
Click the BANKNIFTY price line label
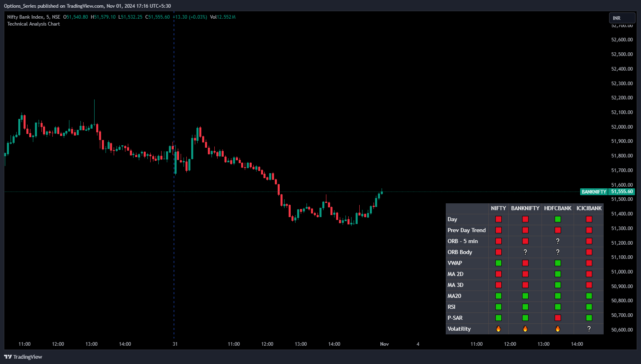click(x=594, y=192)
